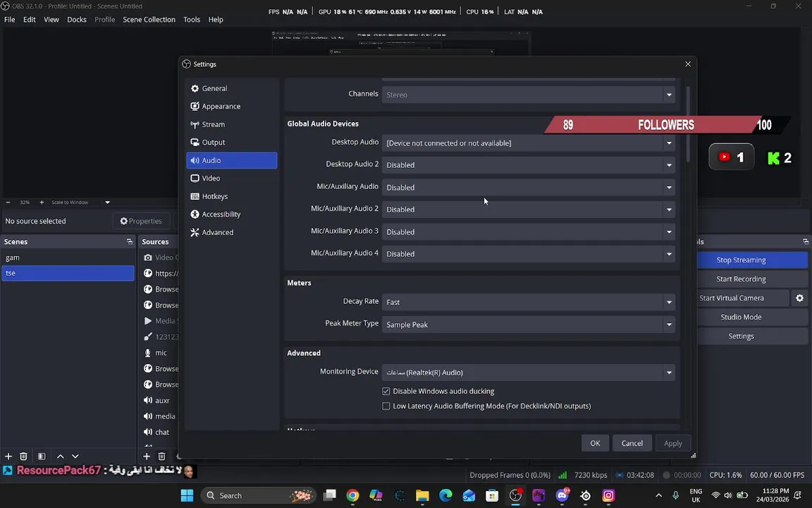Switch to the Appearance settings tab
The height and width of the screenshot is (508, 812).
[231, 107]
